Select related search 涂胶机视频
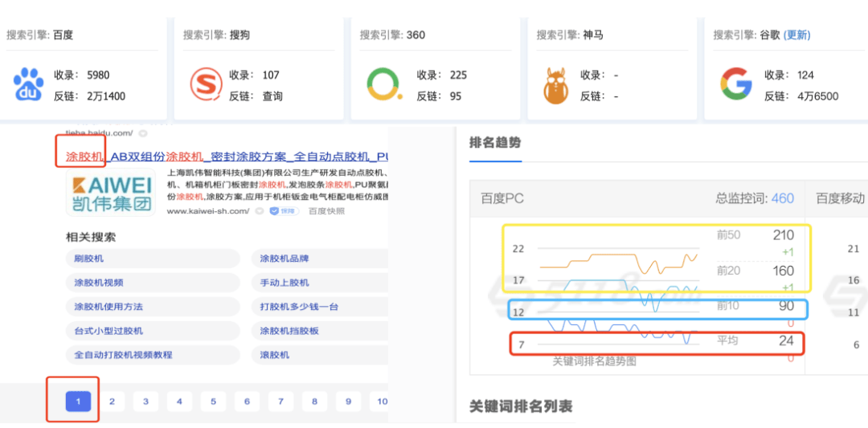Screen dimensions: 868x428 (152, 283)
